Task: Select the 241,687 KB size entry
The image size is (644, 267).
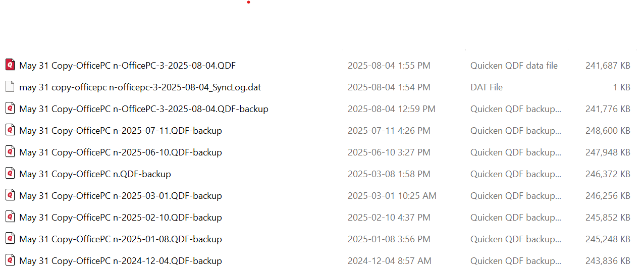Action: [608, 66]
